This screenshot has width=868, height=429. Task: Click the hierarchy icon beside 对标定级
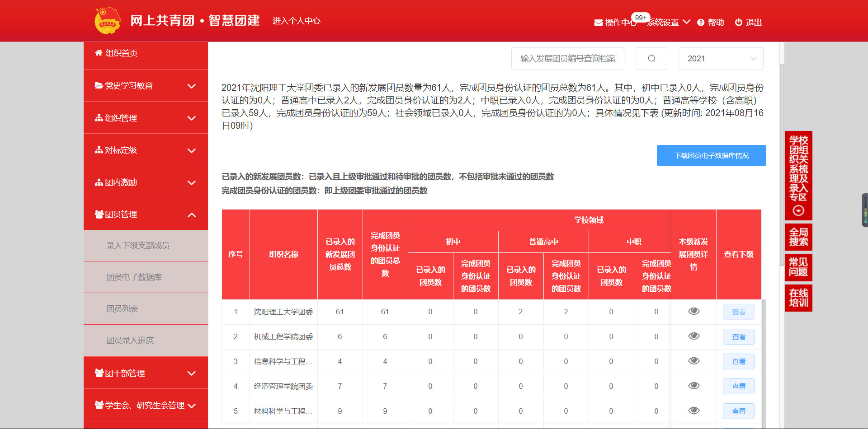pos(99,150)
